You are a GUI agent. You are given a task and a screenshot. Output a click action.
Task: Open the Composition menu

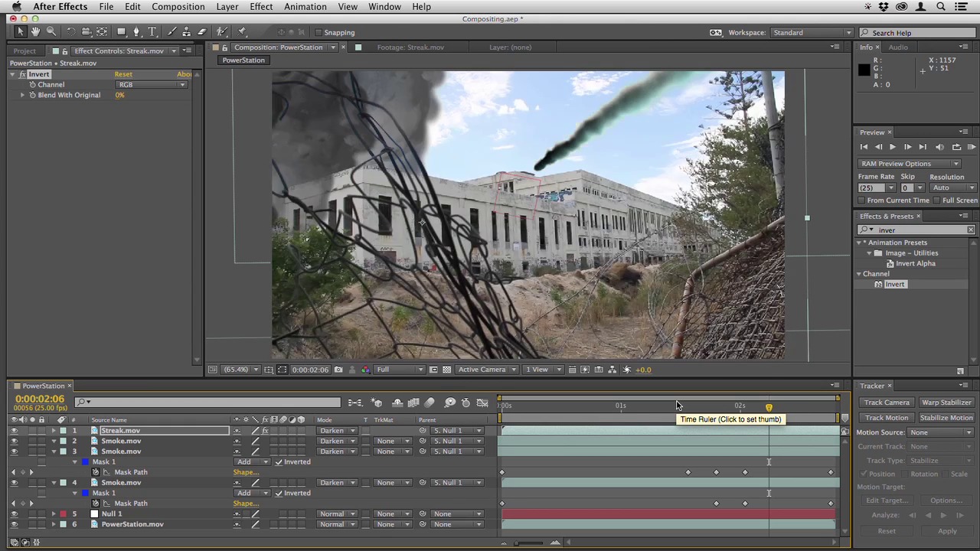pyautogui.click(x=178, y=7)
